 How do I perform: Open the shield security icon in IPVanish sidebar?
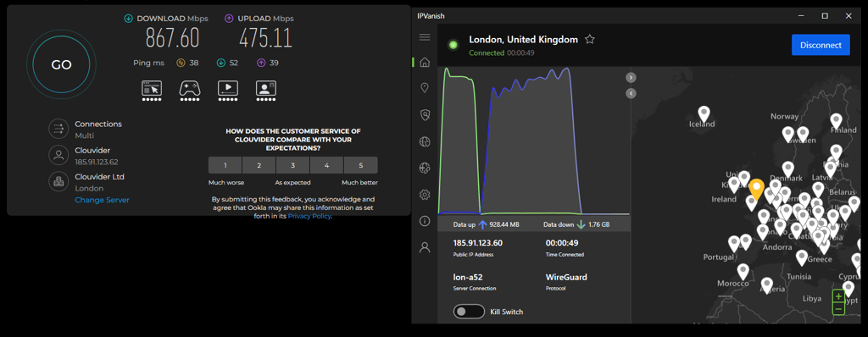pos(425,114)
